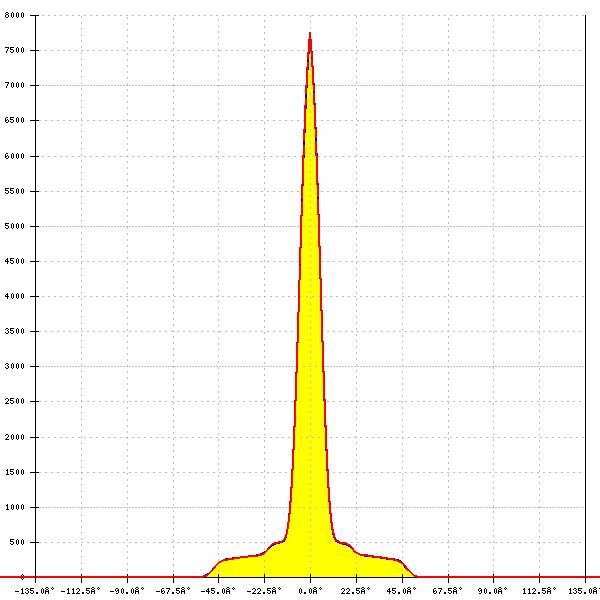The height and width of the screenshot is (600, 600).
Task: Select the negative -22.5° x-axis label
Action: [x=264, y=591]
